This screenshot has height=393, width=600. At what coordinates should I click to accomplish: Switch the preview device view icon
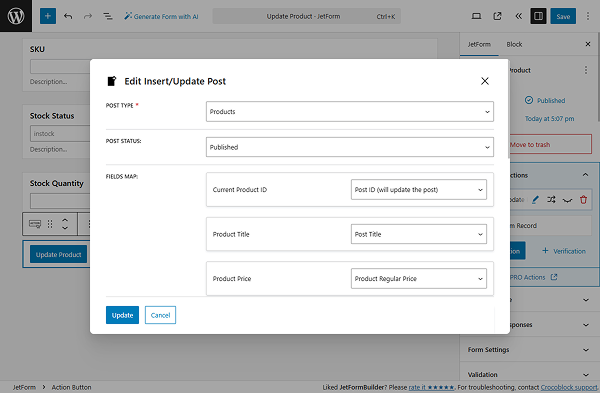tap(476, 16)
